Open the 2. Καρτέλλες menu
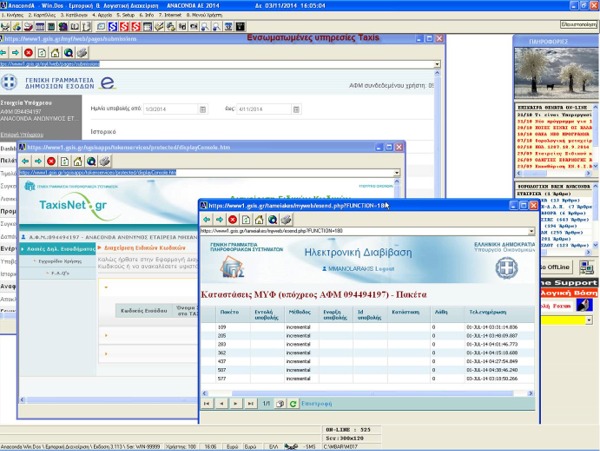The height and width of the screenshot is (451, 600). pyautogui.click(x=42, y=15)
